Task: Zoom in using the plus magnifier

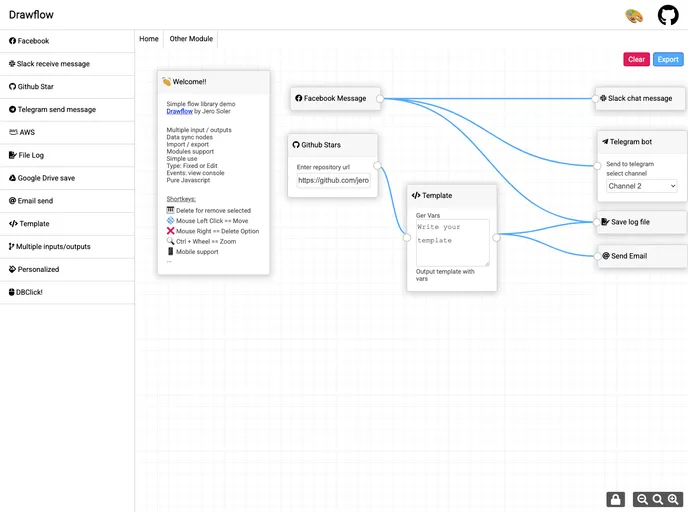Action: (x=673, y=499)
